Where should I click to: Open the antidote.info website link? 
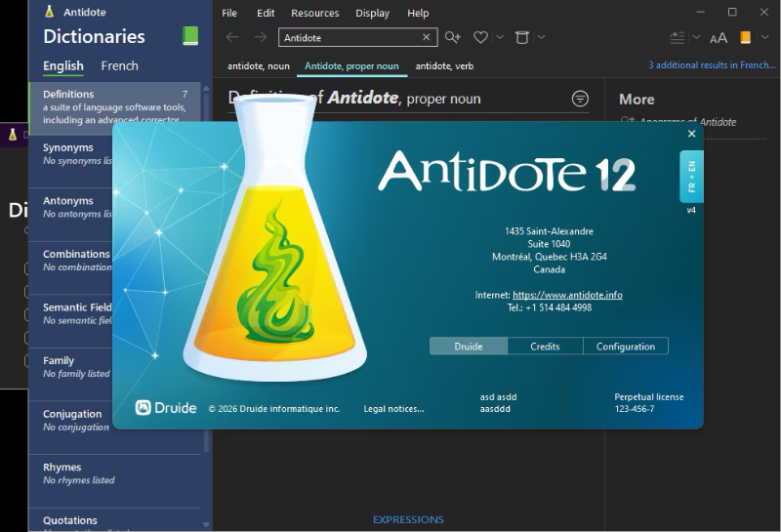point(567,295)
